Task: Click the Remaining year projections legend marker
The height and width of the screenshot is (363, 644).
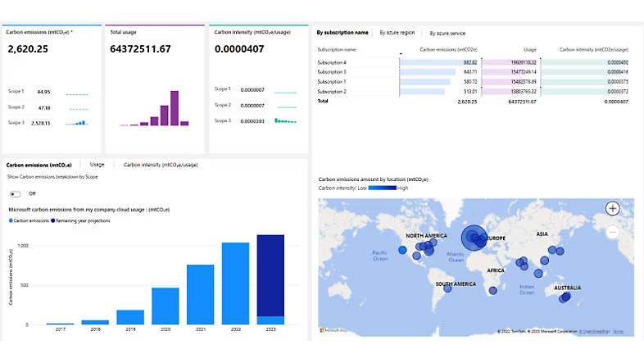Action: (53, 221)
